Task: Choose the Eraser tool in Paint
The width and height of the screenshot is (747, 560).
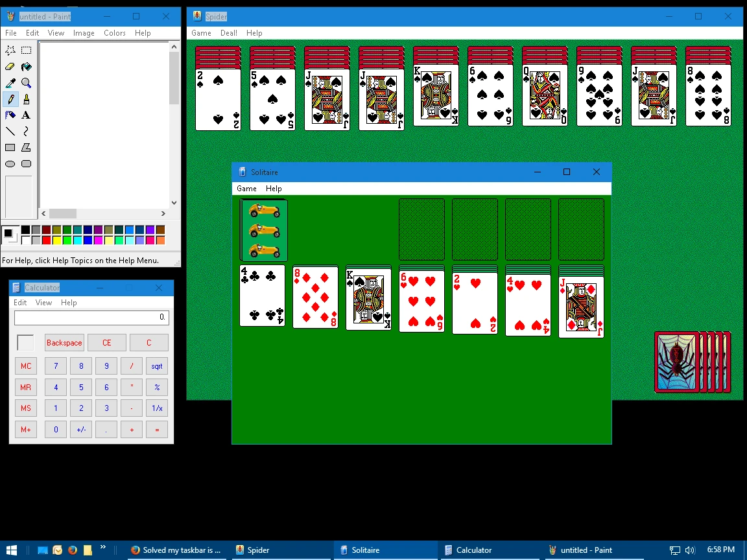Action: click(x=10, y=67)
